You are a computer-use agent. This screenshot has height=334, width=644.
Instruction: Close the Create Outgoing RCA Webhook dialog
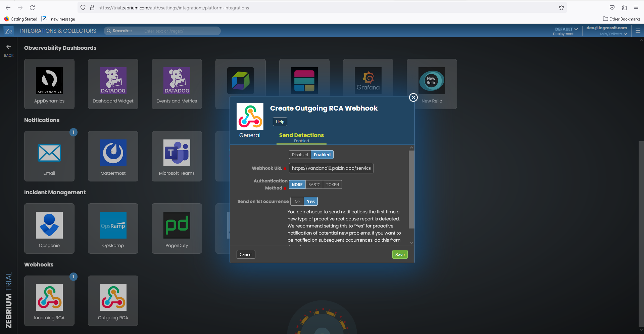[x=413, y=97]
